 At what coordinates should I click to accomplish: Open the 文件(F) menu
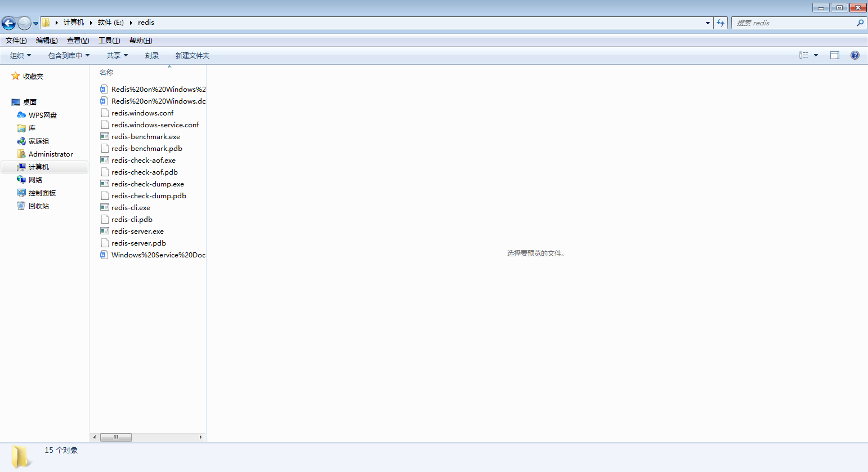tap(16, 41)
